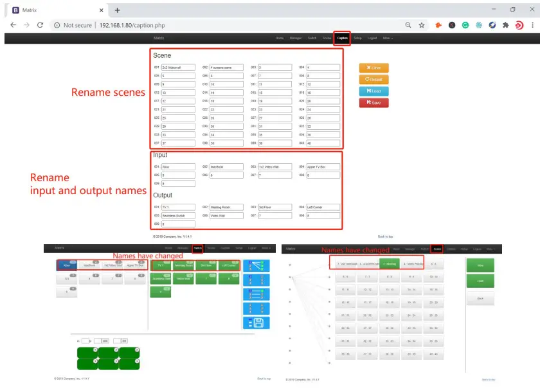Edit input 004 name field 'Apple TV Box'

323,166
